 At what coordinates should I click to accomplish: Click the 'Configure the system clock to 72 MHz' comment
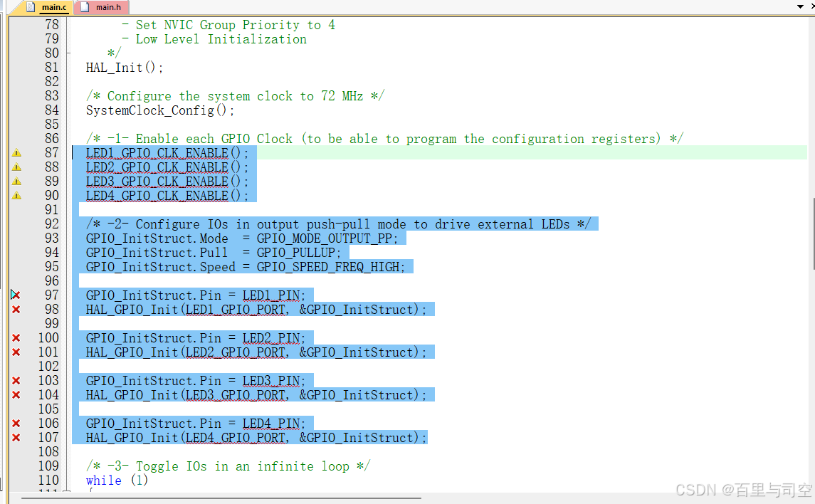[235, 96]
